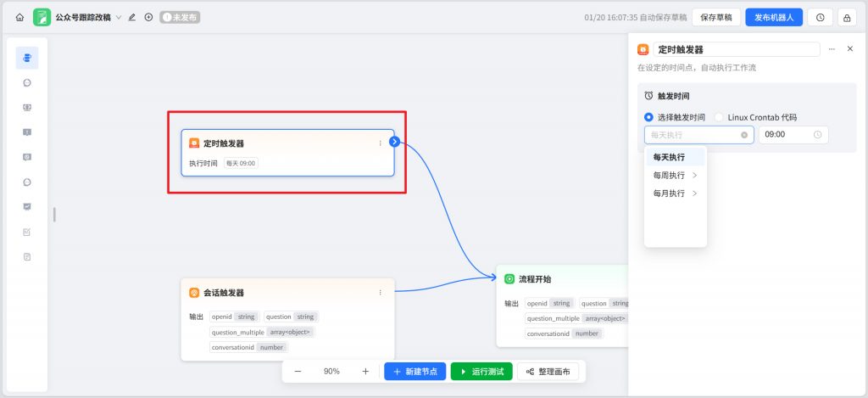The width and height of the screenshot is (868, 398).
Task: Select the 定时触发器 node title on canvas
Action: coord(224,143)
